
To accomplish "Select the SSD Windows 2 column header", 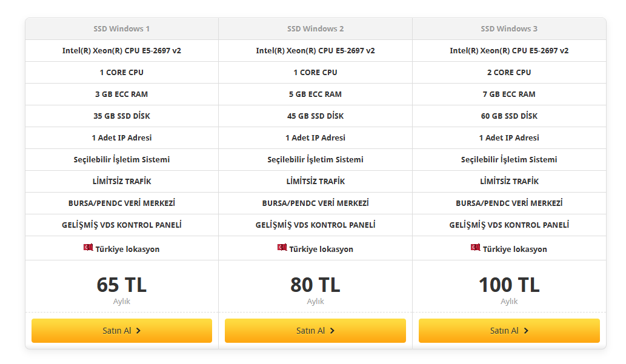I will pyautogui.click(x=315, y=28).
